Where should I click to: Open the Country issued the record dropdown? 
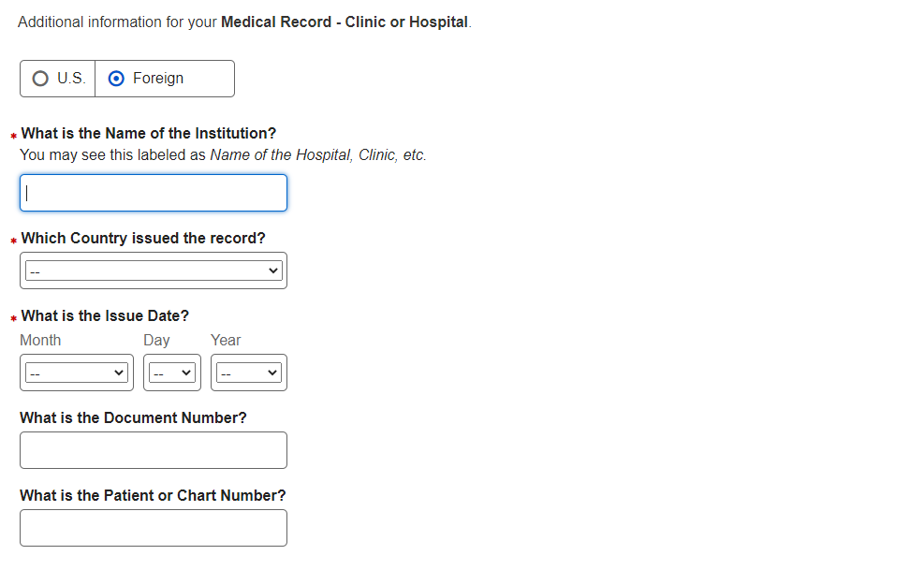click(x=154, y=270)
